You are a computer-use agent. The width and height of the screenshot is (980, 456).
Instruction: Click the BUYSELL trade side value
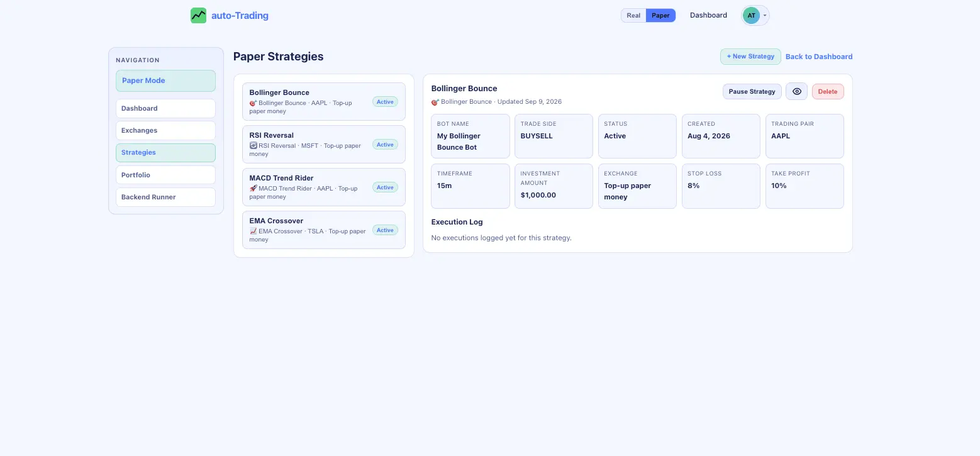[537, 136]
